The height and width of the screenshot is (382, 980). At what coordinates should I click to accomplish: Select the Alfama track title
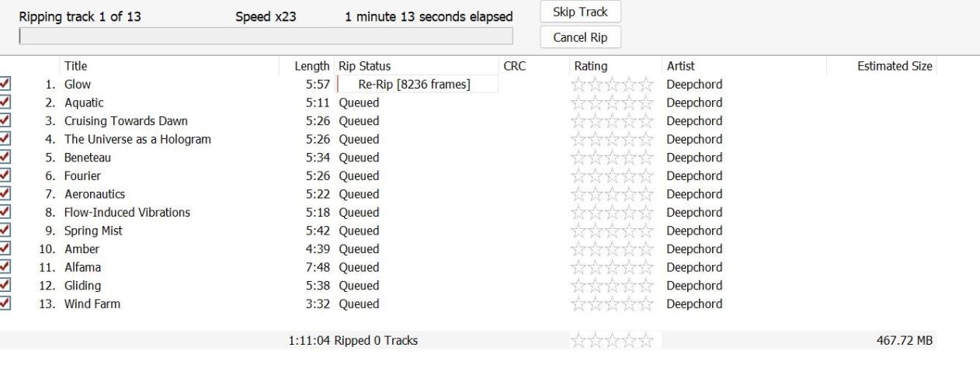(x=82, y=267)
